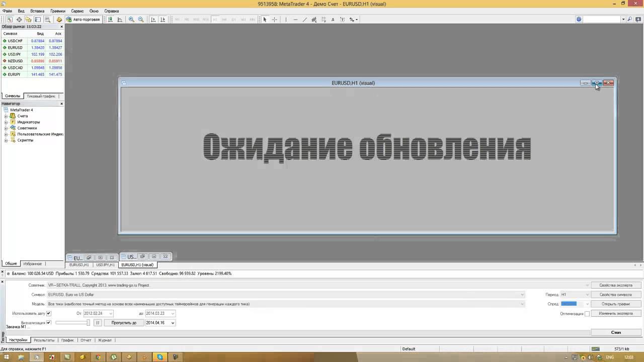Expand the Индикаторы tree node
Viewport: 644px width, 362px height.
6,122
